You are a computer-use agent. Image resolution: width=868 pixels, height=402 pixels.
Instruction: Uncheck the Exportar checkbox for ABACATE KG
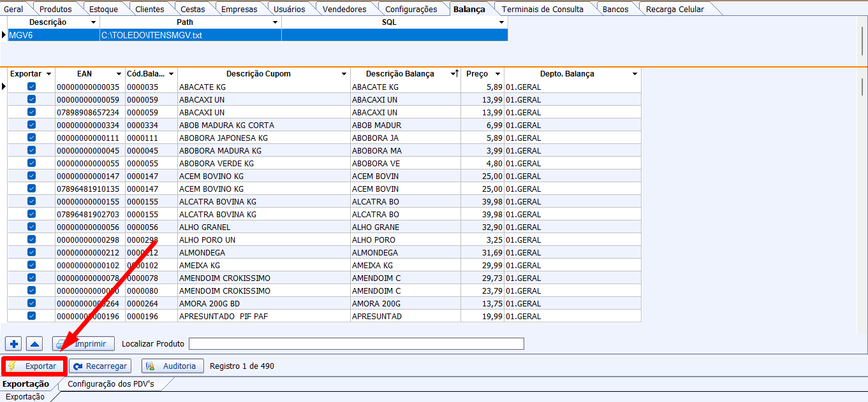click(31, 87)
